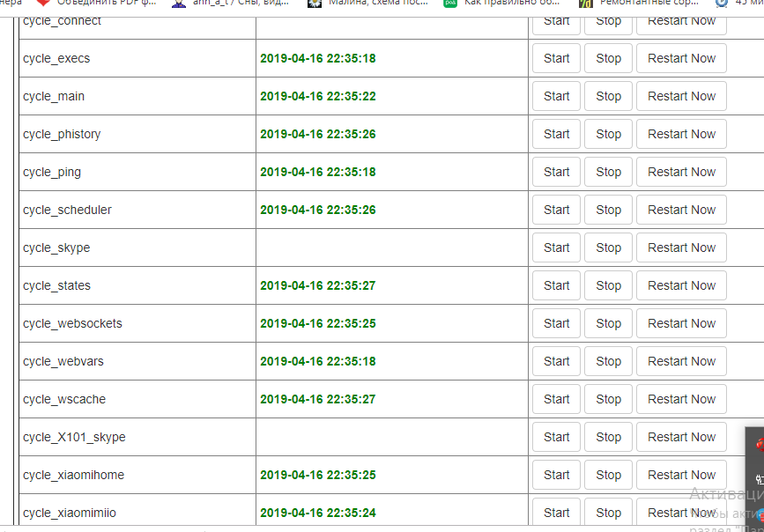The height and width of the screenshot is (532, 764).
Task: Stop the cycle_websockets process
Action: (608, 323)
